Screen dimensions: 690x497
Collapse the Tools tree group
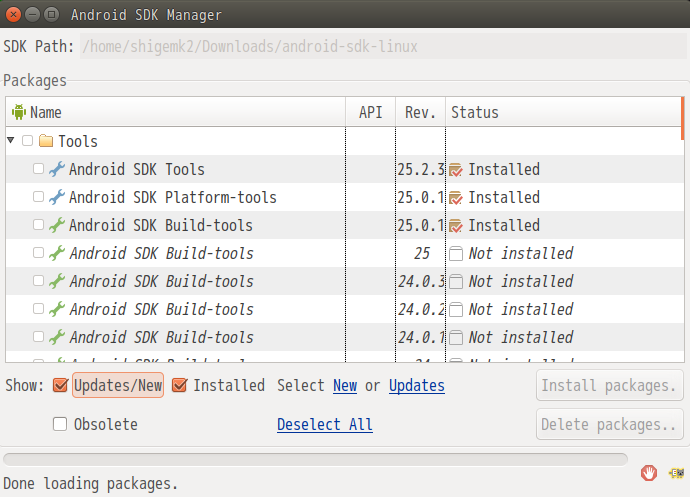pos(11,140)
